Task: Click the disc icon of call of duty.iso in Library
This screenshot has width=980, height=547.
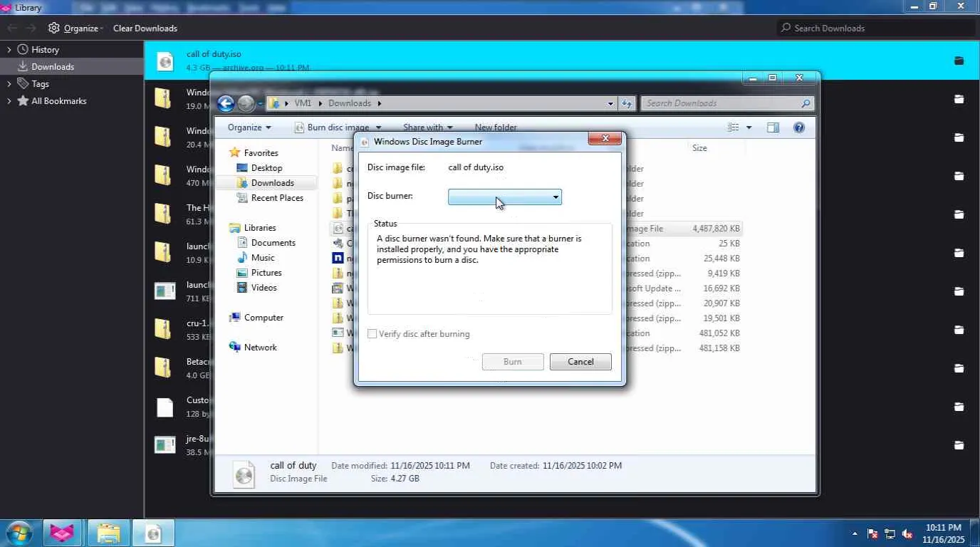Action: (165, 61)
